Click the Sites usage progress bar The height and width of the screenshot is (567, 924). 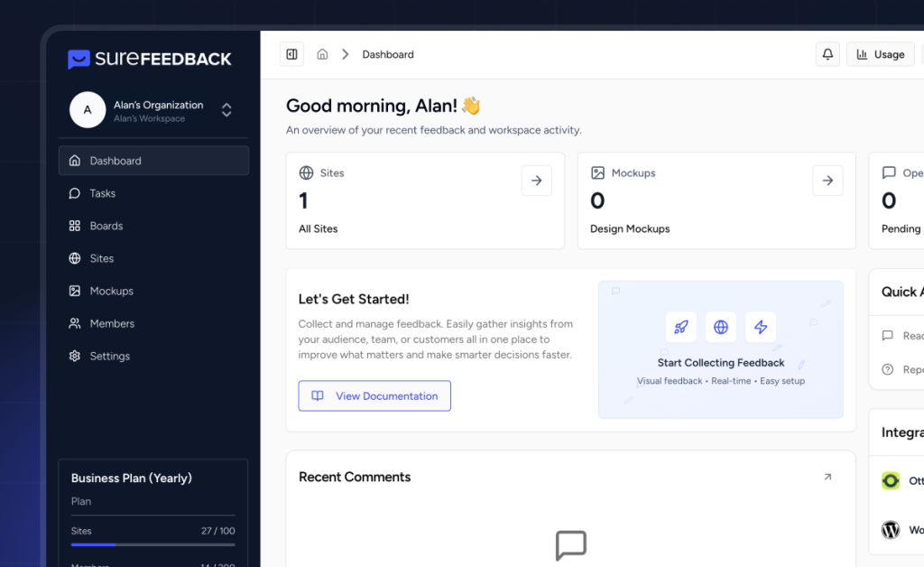coord(152,544)
